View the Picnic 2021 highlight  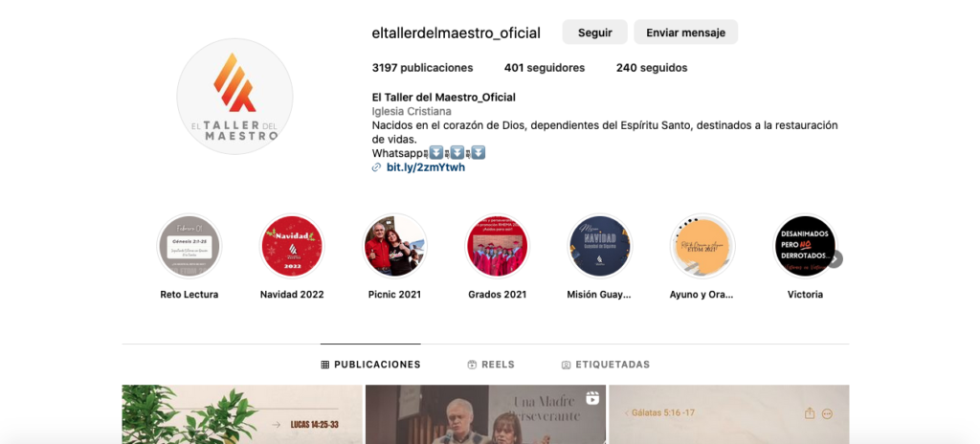(394, 246)
